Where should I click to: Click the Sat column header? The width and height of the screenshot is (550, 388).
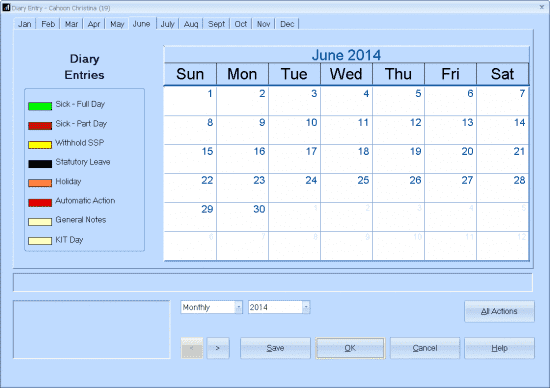tap(503, 74)
